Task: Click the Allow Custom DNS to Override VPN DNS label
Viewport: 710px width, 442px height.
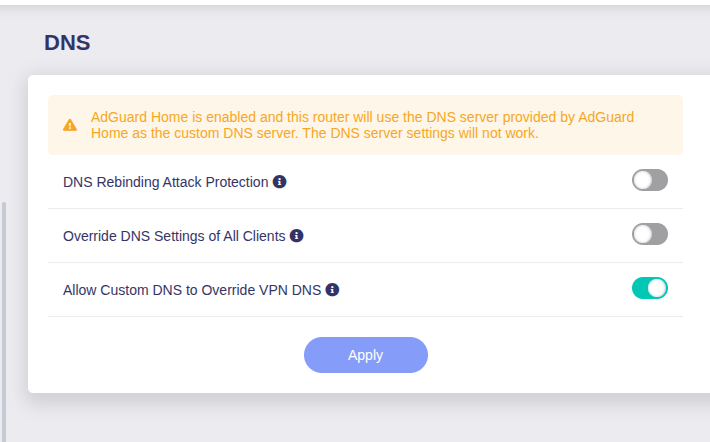Action: click(192, 290)
